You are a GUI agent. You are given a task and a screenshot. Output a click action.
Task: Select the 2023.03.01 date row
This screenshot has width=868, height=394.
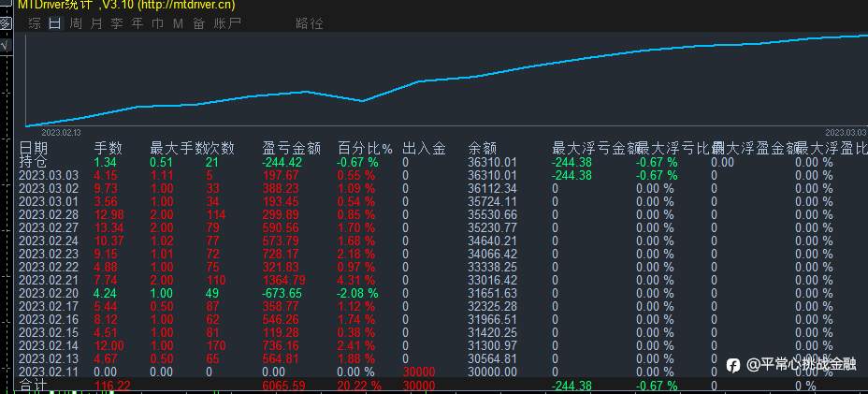(x=49, y=201)
